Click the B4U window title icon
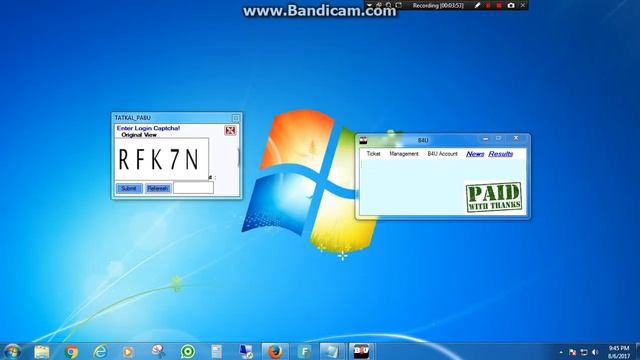The height and width of the screenshot is (360, 640). (363, 141)
